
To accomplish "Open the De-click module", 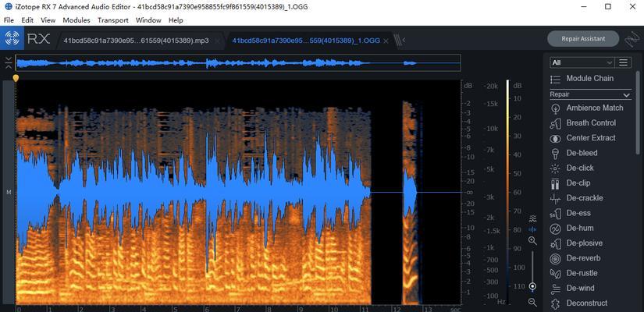I will point(571,168).
